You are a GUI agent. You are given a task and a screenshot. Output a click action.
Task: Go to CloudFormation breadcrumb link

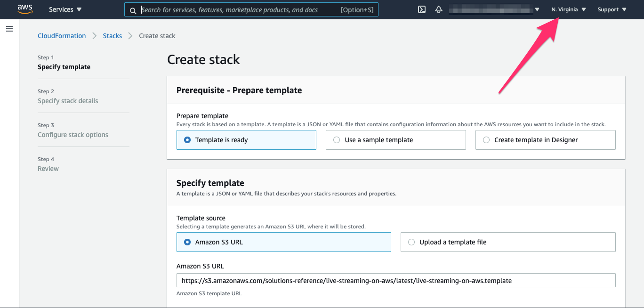[62, 36]
